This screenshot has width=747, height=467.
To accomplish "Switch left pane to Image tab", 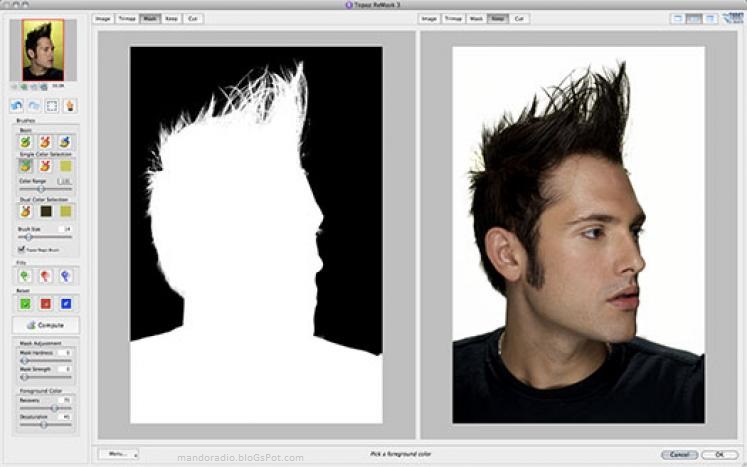I will [103, 19].
